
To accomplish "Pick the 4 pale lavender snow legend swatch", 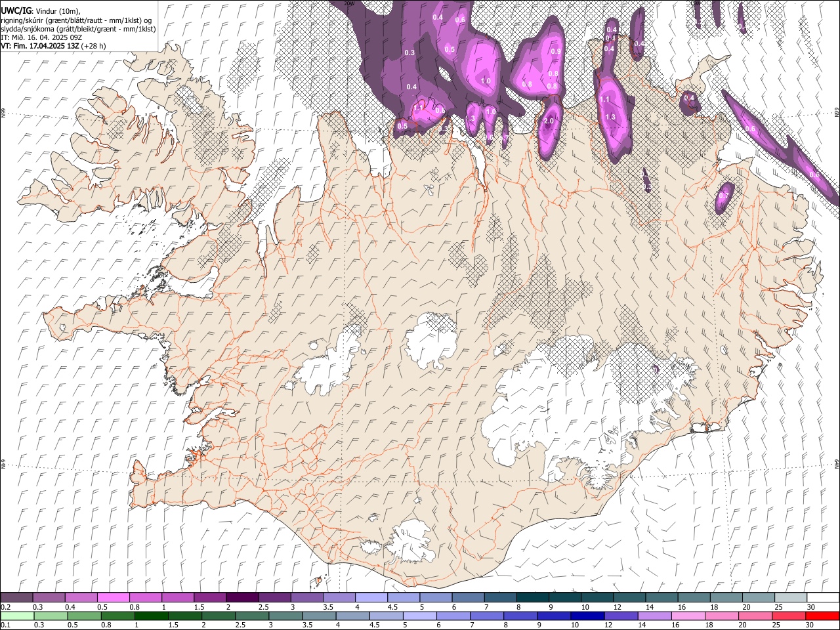I will pos(371,597).
